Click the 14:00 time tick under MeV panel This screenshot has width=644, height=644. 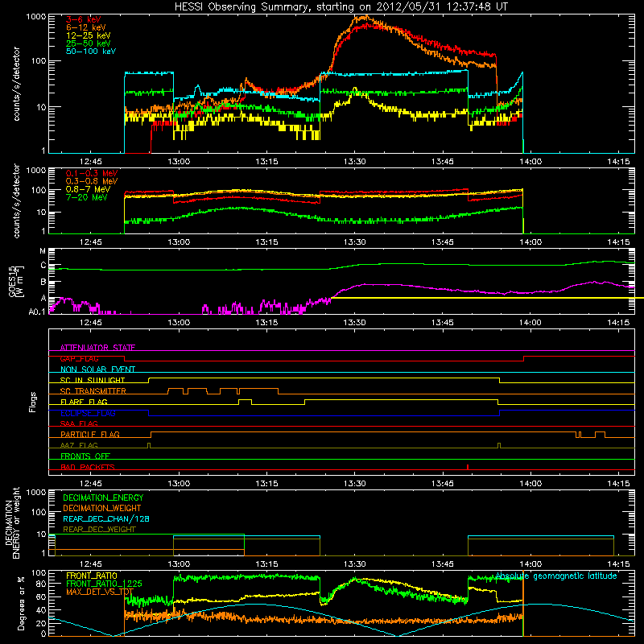tap(530, 242)
